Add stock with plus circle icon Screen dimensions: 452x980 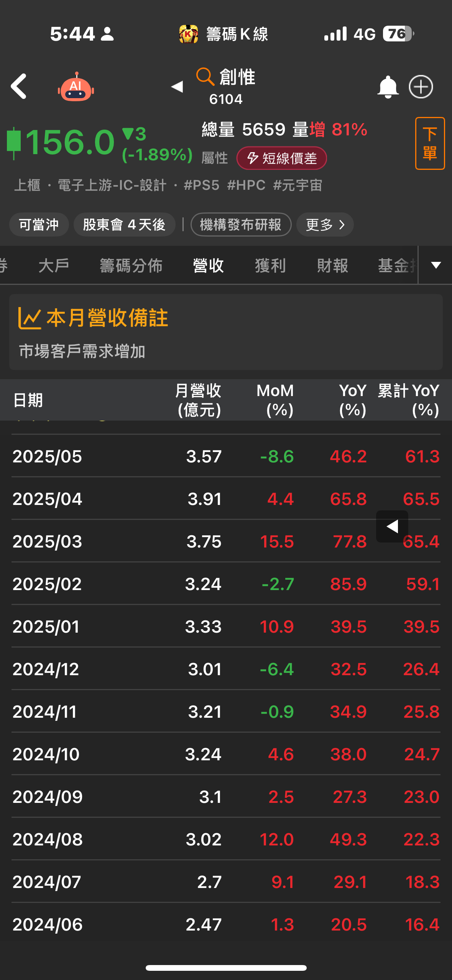pos(421,87)
